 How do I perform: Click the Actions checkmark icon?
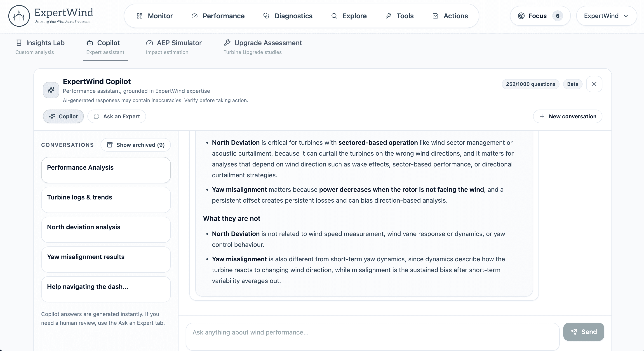pyautogui.click(x=435, y=16)
